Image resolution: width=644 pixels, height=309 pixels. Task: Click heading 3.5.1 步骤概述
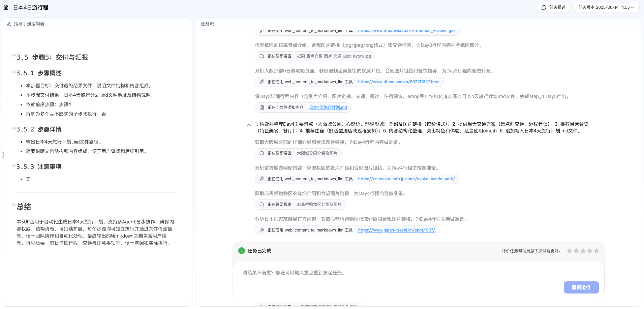click(x=39, y=73)
